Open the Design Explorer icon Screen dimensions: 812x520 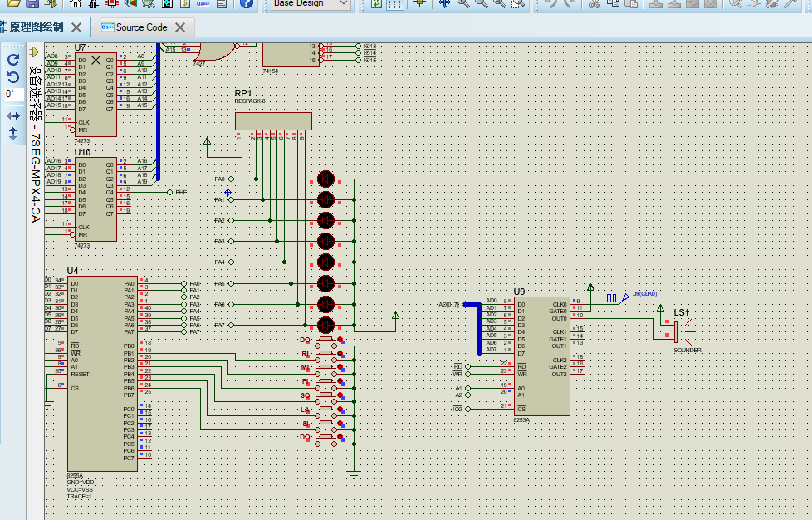[167, 3]
